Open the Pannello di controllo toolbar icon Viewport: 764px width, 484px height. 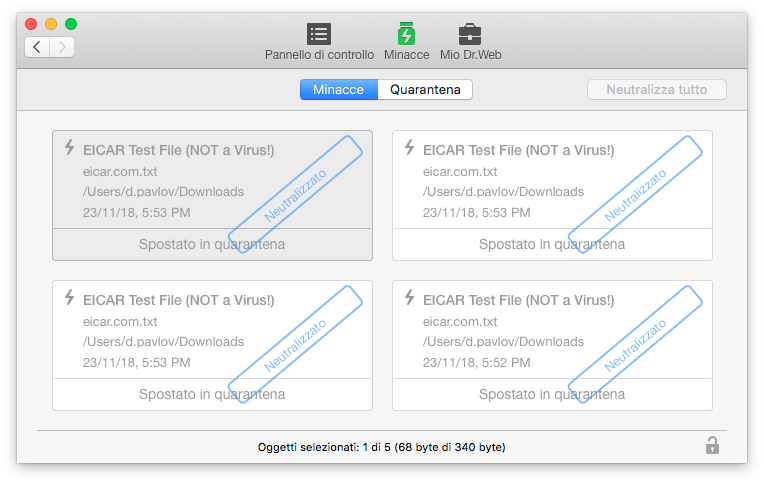click(x=319, y=34)
